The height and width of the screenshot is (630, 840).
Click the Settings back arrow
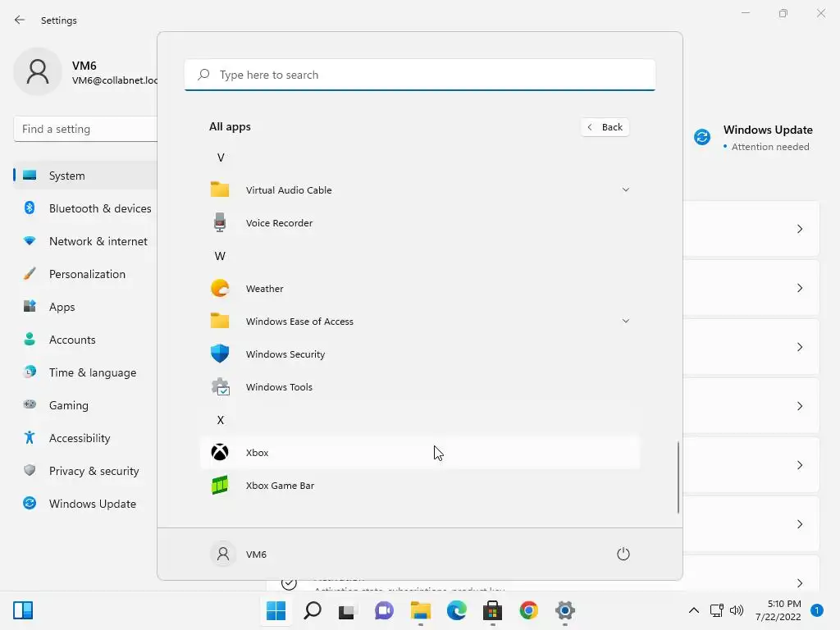[20, 20]
